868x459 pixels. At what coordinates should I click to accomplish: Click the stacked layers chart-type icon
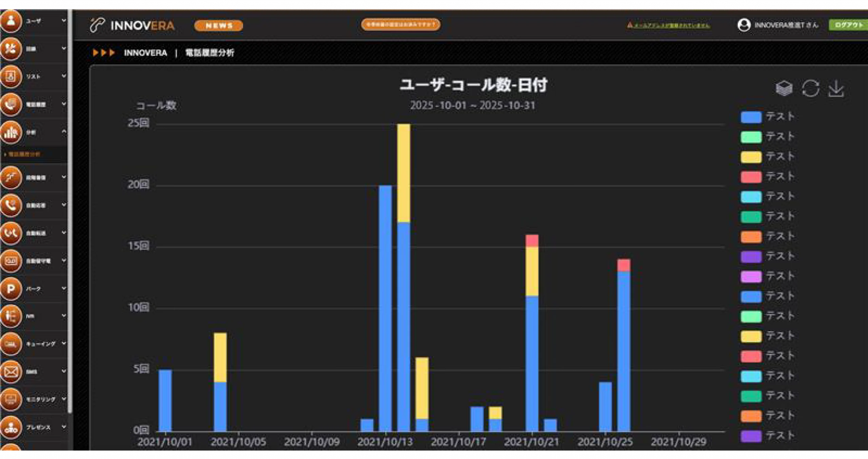point(784,88)
